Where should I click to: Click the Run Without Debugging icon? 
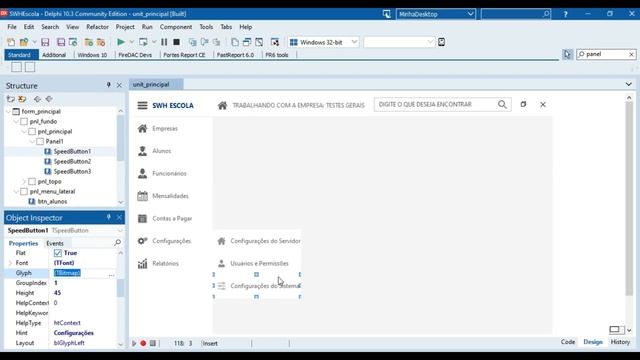pos(143,42)
